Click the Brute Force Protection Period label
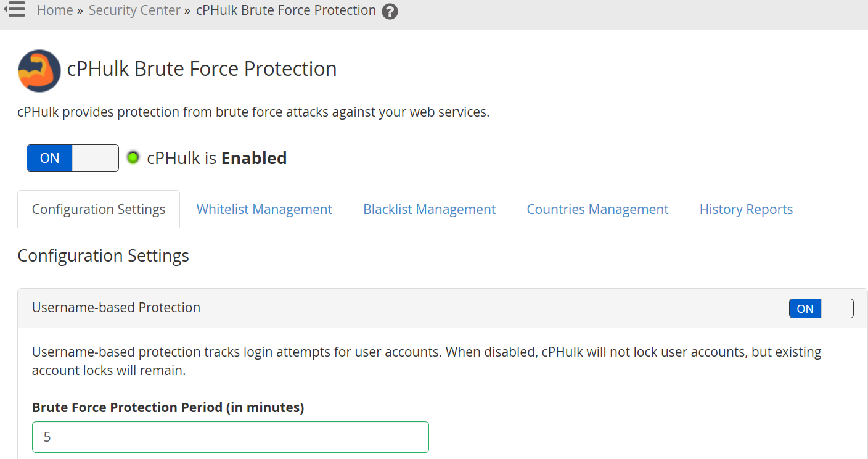Image resolution: width=868 pixels, height=459 pixels. click(168, 407)
